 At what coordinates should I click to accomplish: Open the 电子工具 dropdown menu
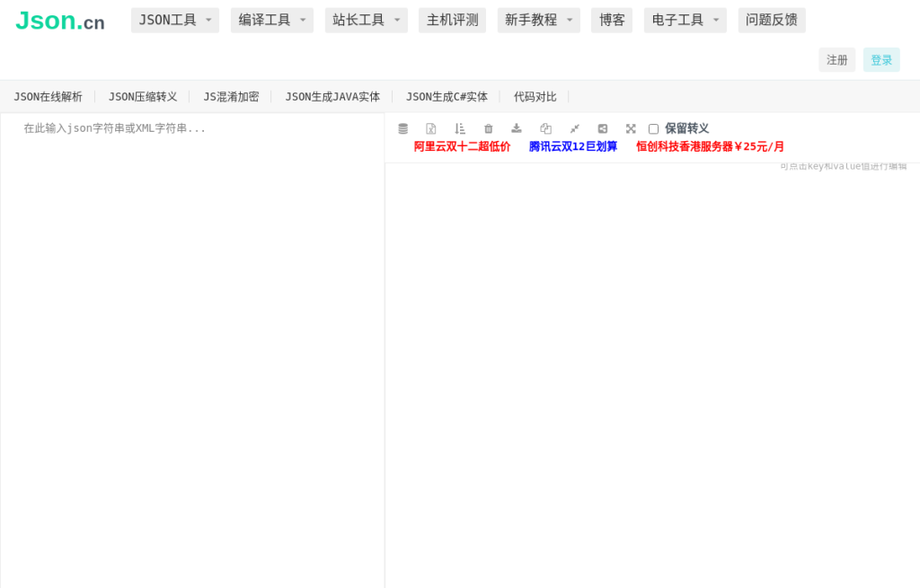coord(685,20)
